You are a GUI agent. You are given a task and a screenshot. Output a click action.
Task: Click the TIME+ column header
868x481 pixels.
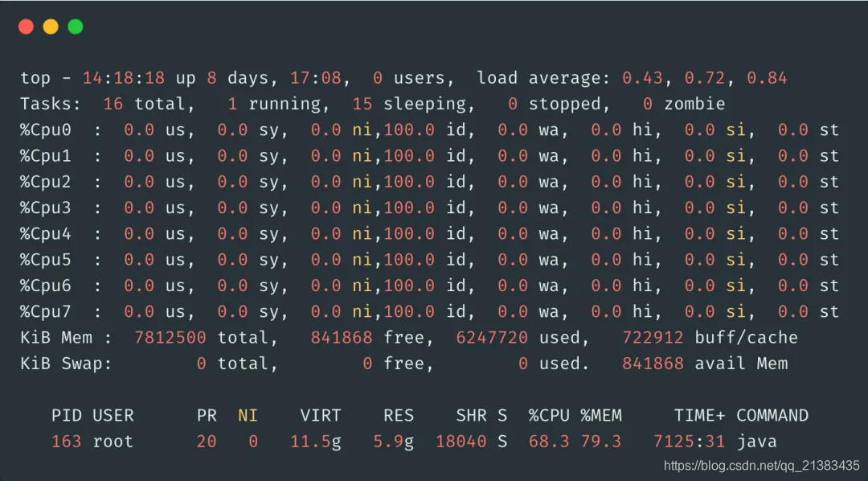pos(700,416)
